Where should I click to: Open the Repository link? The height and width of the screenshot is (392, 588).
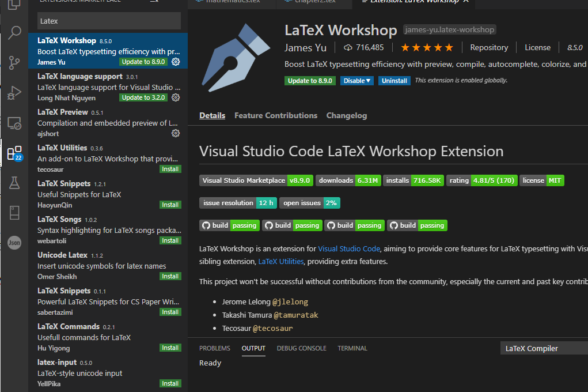coord(489,48)
